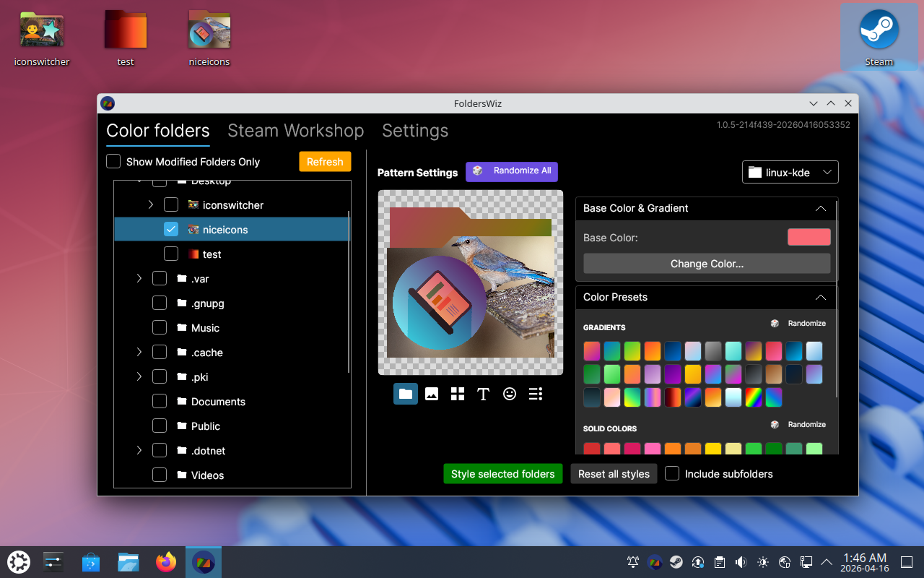The width and height of the screenshot is (924, 578).
Task: Open the image overlay icon below preview
Action: (432, 394)
